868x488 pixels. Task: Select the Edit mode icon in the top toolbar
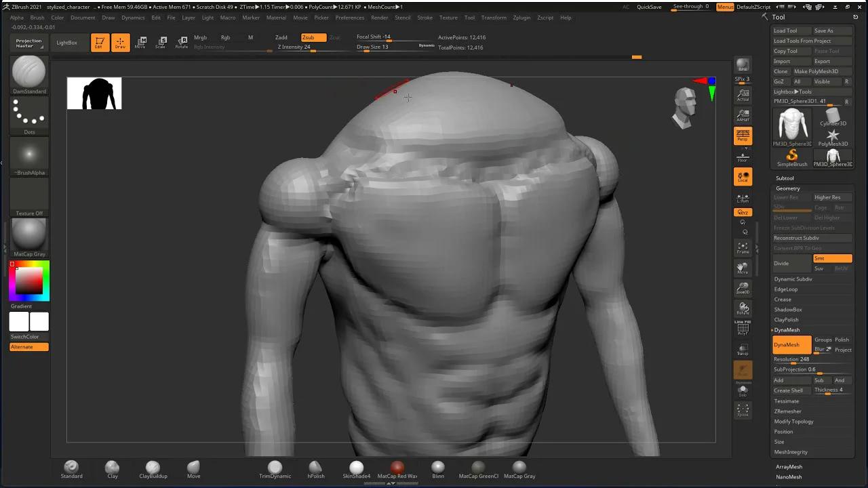point(99,42)
